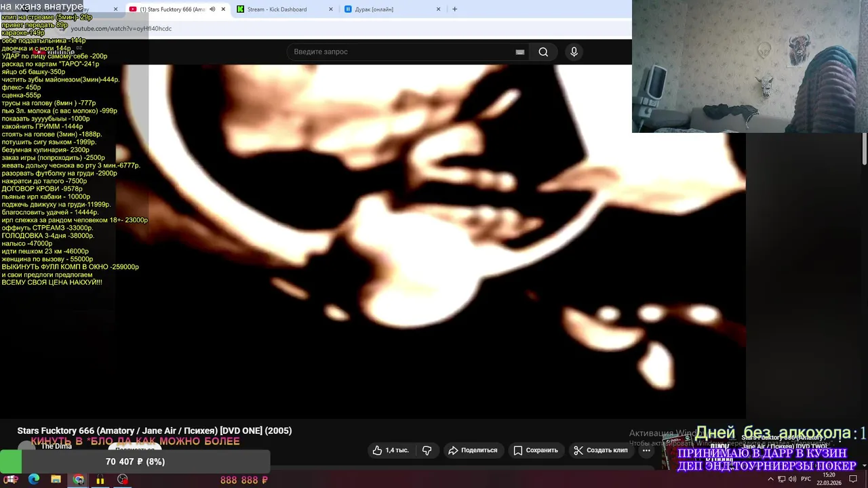The width and height of the screenshot is (868, 488).
Task: Click the page vertical scrollbar thumb
Action: (864, 148)
